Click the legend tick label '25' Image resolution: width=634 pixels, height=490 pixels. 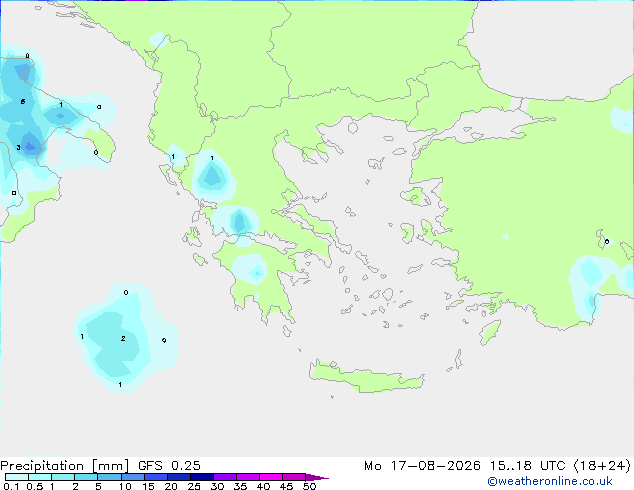(194, 486)
